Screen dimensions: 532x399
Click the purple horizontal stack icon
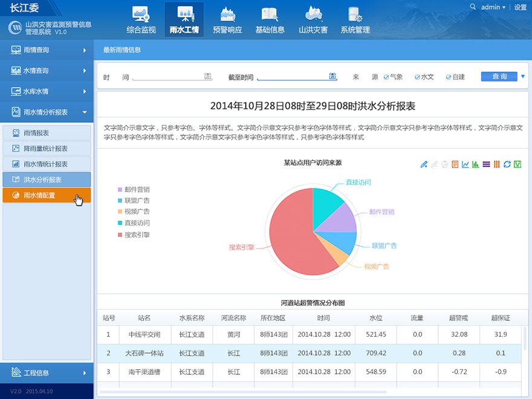486,164
